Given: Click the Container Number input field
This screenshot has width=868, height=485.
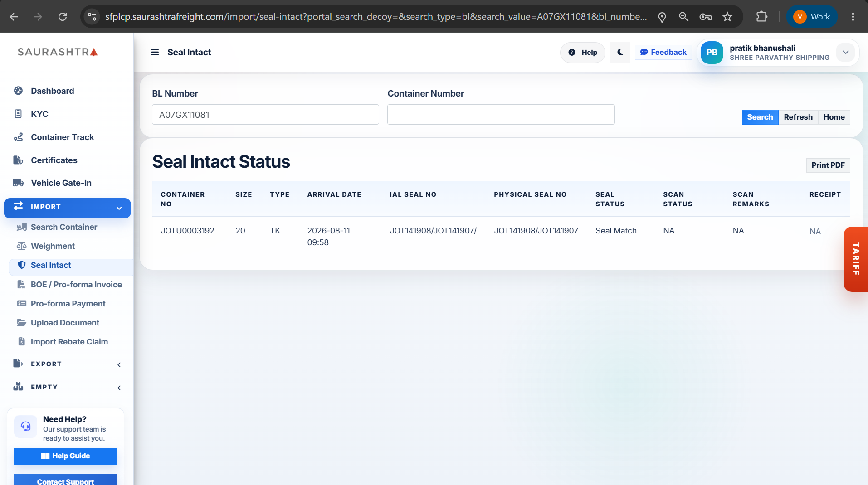Looking at the screenshot, I should coord(501,115).
